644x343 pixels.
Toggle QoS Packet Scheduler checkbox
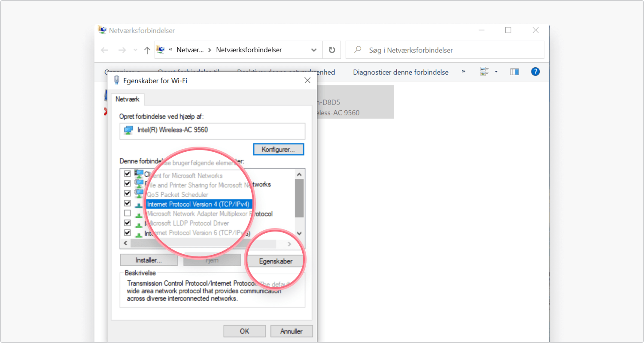click(x=127, y=193)
